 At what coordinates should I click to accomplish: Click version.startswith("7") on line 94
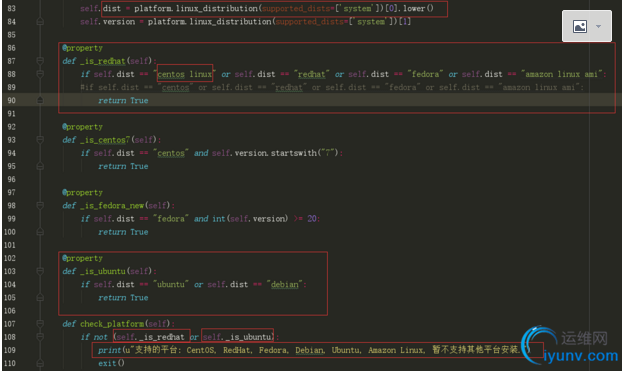click(x=286, y=153)
